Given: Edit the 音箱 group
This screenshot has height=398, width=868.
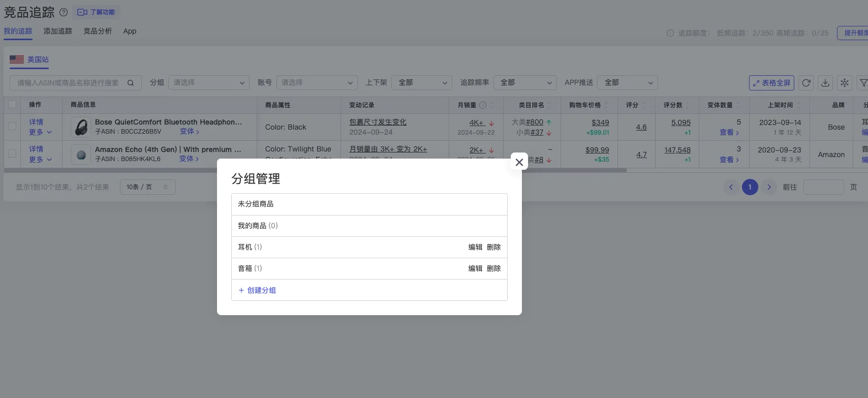Looking at the screenshot, I should point(475,268).
